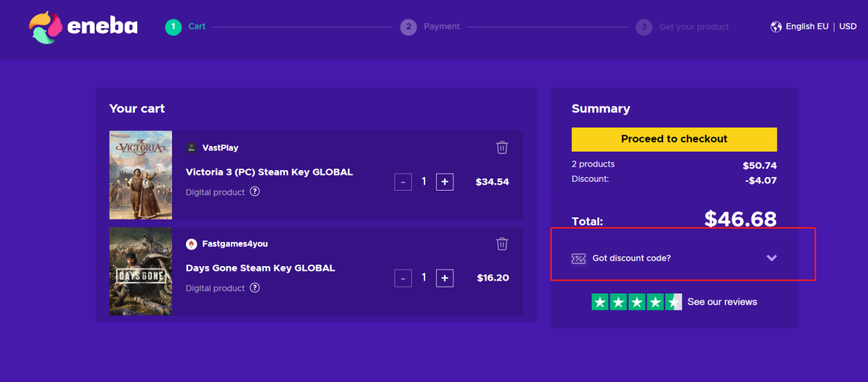Click the 'Your cart' heading
Viewport: 868px width, 382px height.
137,108
